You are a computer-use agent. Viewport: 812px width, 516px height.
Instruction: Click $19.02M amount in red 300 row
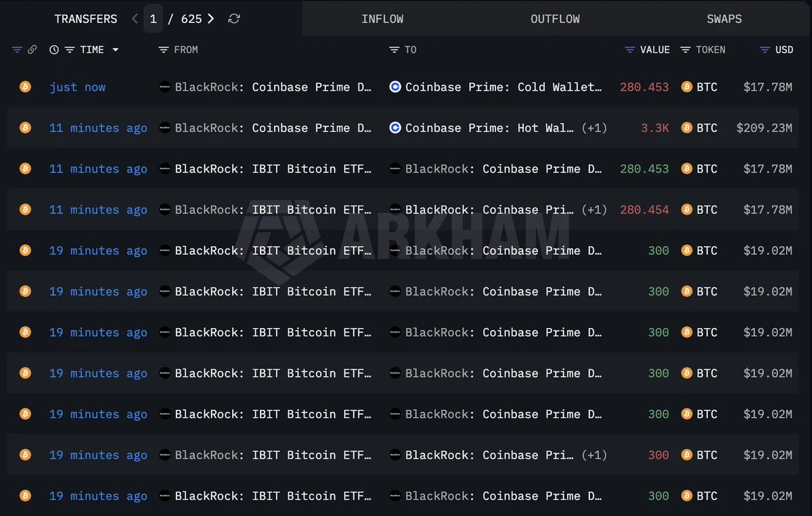(x=767, y=455)
